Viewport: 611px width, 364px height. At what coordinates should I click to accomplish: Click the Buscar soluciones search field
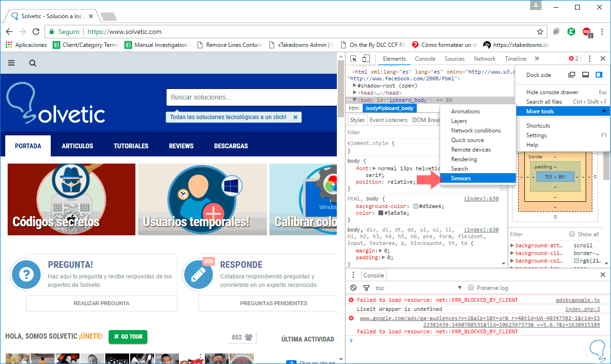pyautogui.click(x=251, y=97)
